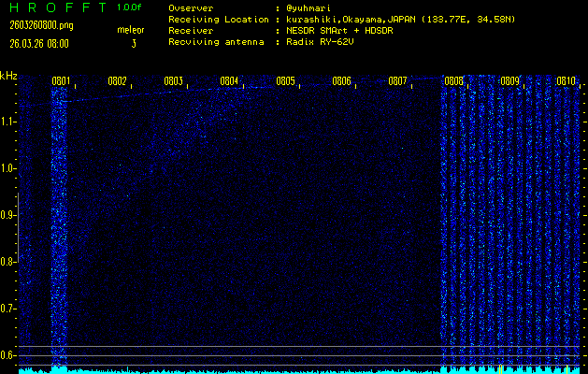
Task: Click the 0809 time marker
Action: tap(509, 81)
